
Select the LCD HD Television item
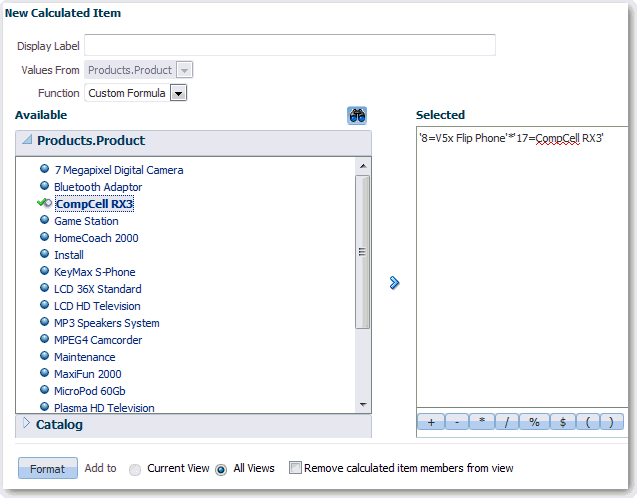(97, 306)
